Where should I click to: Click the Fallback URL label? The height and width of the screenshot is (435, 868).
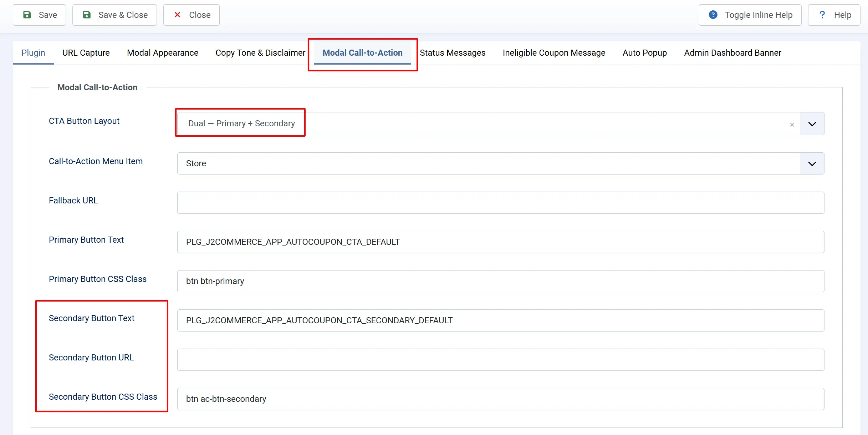(73, 201)
